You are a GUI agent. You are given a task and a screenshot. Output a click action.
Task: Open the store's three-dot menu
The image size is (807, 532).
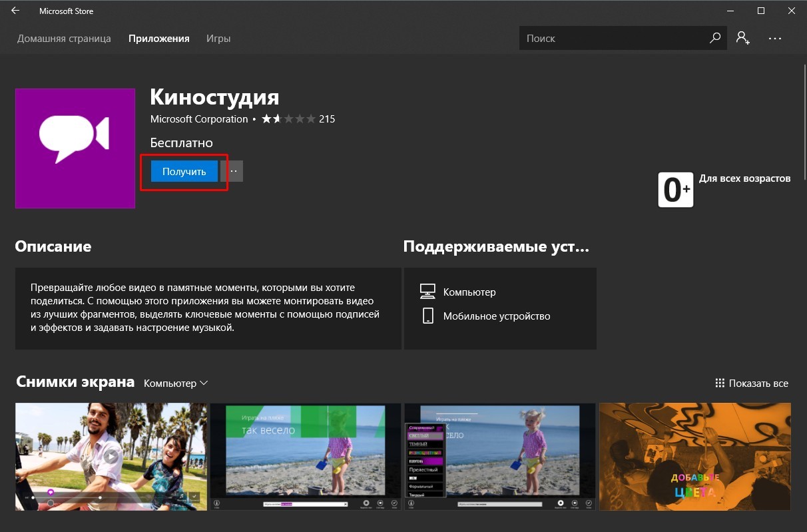[x=774, y=39]
